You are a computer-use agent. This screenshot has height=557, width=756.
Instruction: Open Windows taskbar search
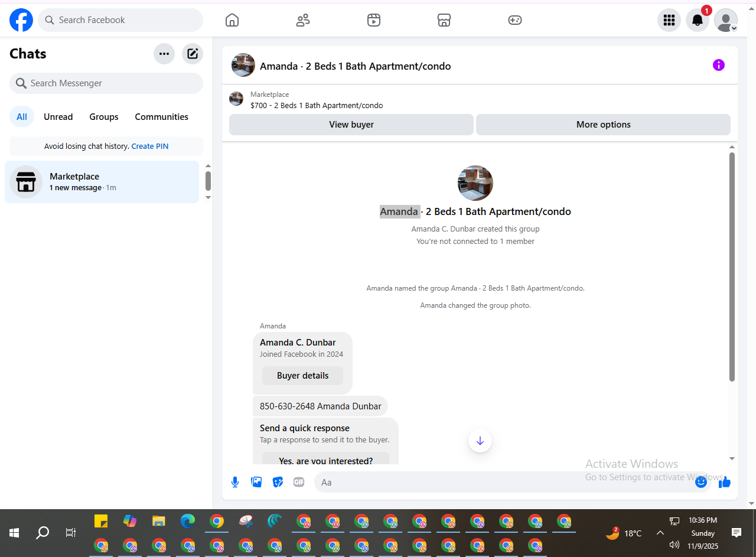(x=43, y=533)
